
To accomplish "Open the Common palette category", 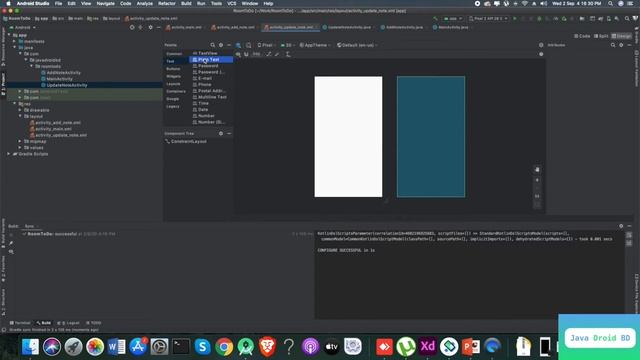I will coord(174,53).
